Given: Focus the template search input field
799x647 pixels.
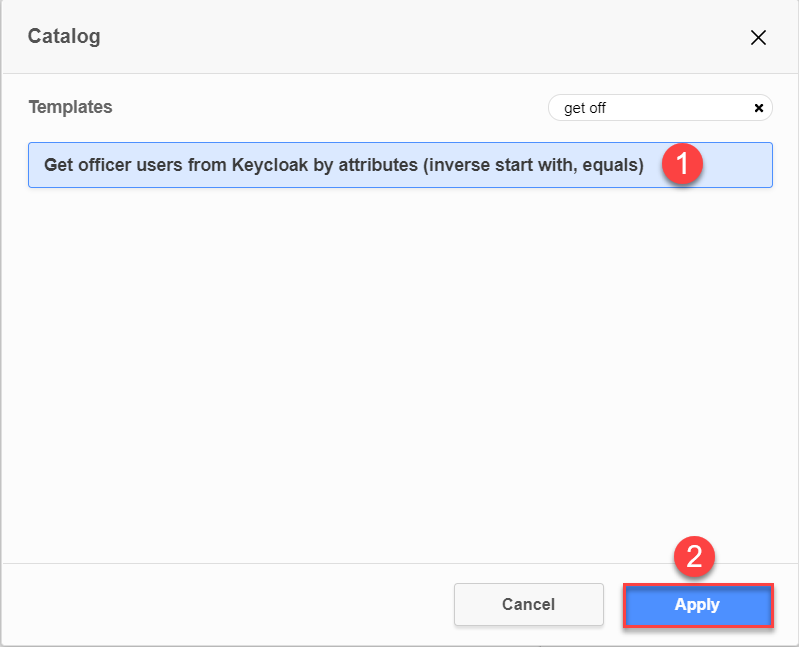Looking at the screenshot, I should (x=650, y=108).
